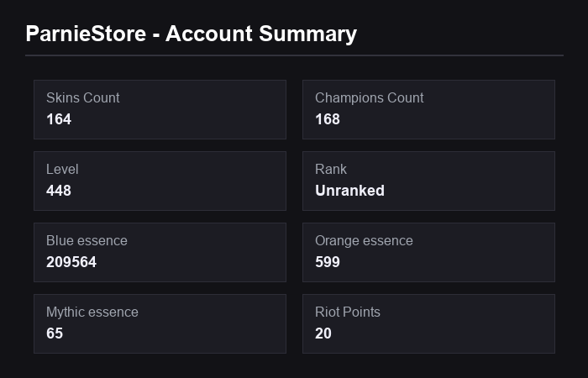The image size is (588, 378).
Task: Click the Riot Points amount 20
Action: point(323,333)
